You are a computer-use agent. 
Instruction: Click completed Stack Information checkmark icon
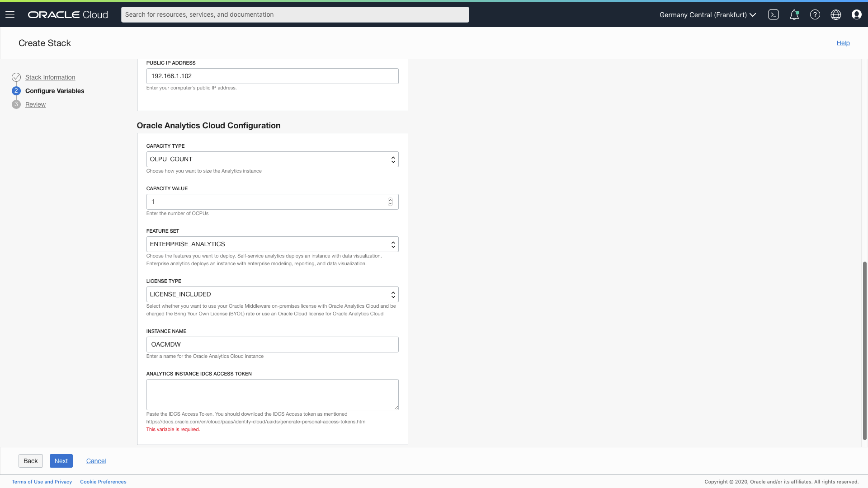pyautogui.click(x=16, y=77)
